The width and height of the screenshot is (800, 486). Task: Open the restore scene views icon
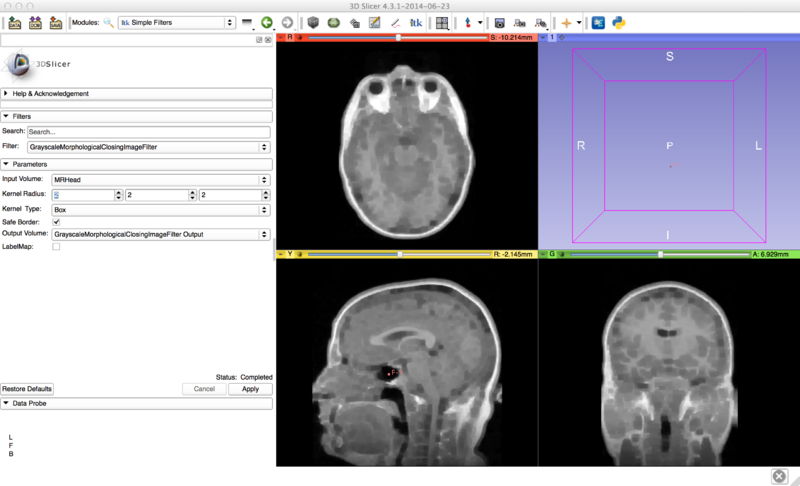point(540,23)
